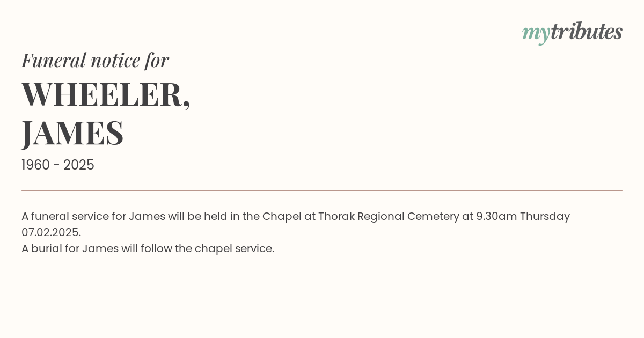Click the mytributes logo

[x=572, y=32]
